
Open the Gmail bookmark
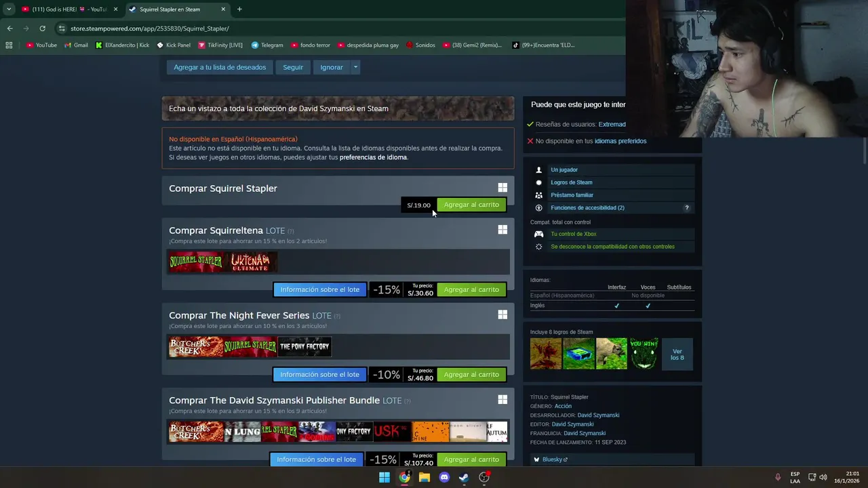pos(76,45)
